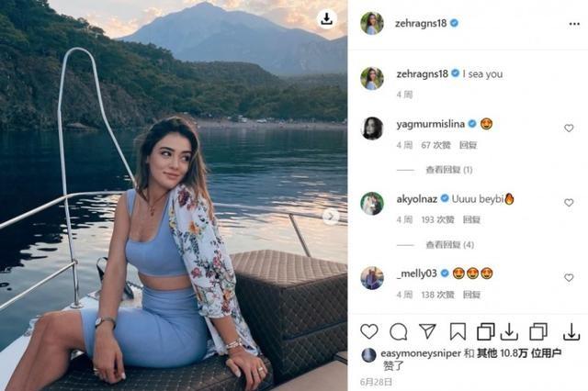Click the rightmost download arrow icon
The image size is (588, 391).
coord(571,331)
